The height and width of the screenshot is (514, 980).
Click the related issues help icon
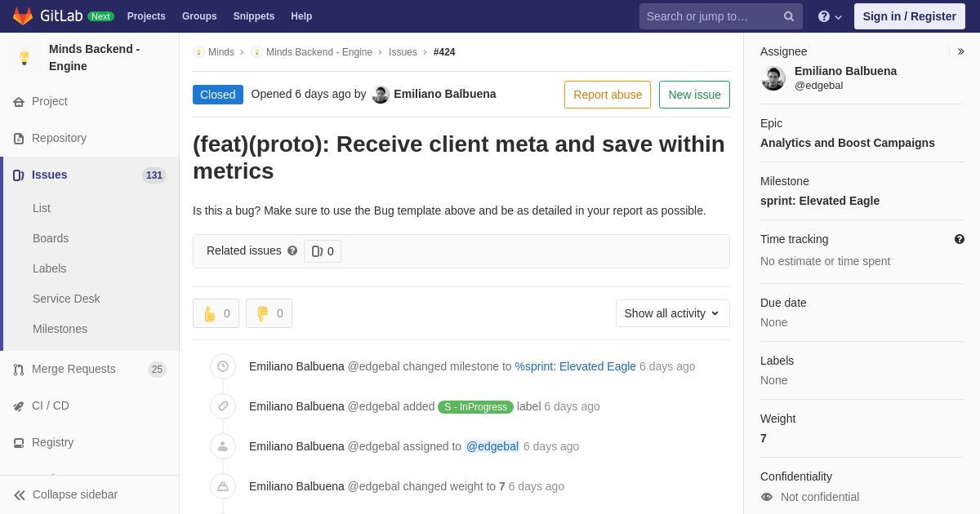pos(292,251)
